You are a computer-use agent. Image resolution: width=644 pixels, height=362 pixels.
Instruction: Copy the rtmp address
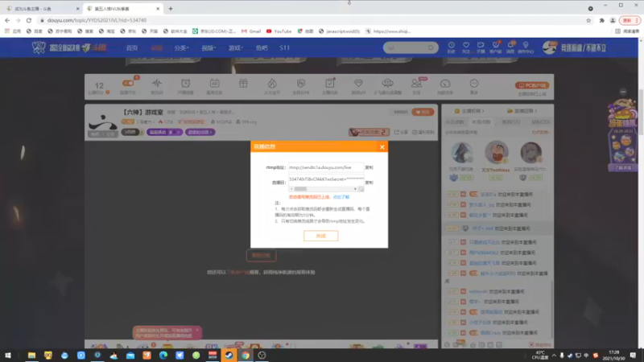369,167
